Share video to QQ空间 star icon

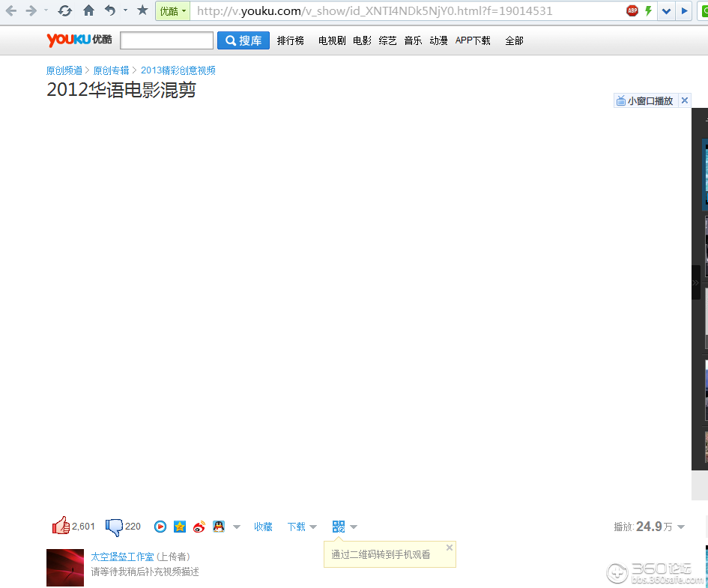pyautogui.click(x=179, y=526)
